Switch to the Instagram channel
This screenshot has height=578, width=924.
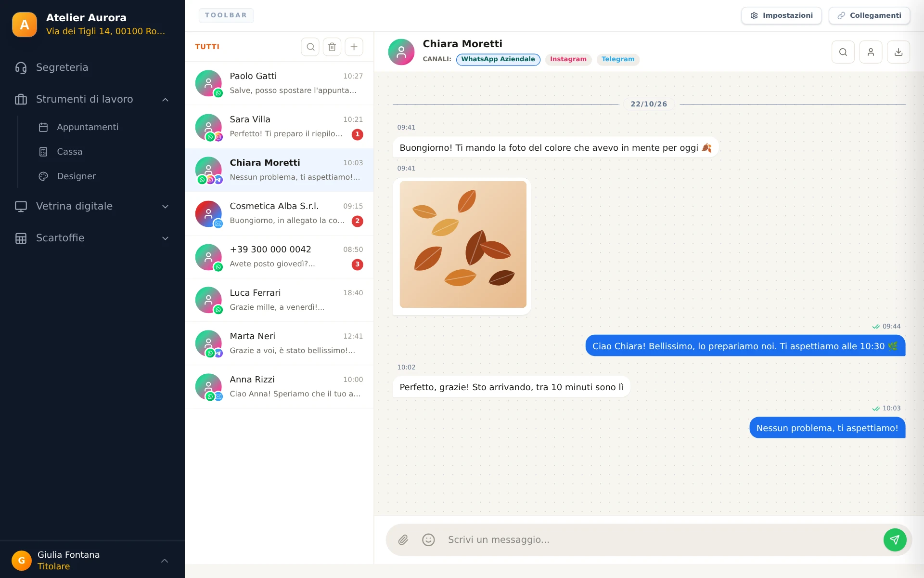568,59
